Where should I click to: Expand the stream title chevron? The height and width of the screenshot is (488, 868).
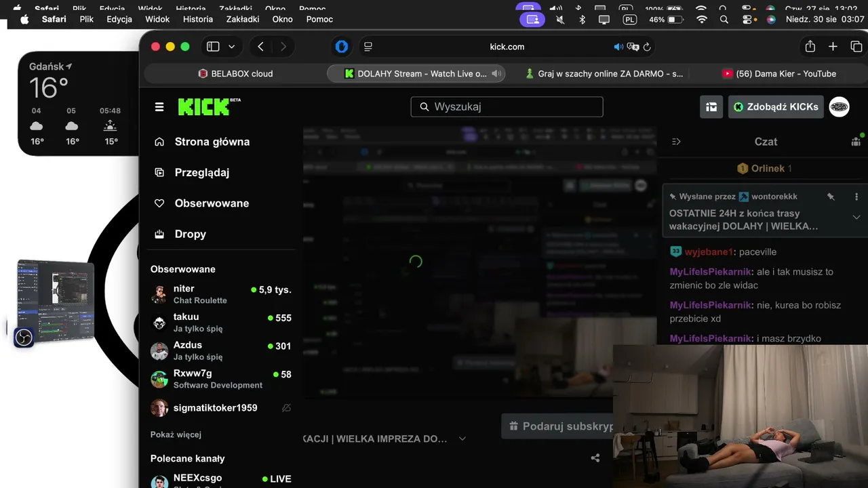point(462,439)
